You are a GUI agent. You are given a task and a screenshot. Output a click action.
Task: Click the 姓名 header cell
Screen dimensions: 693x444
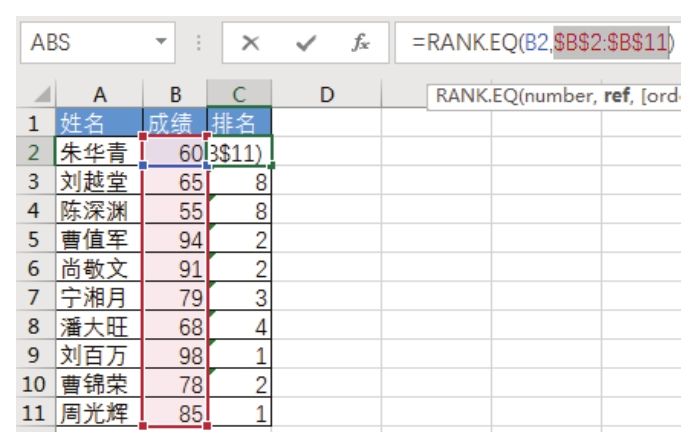click(x=99, y=124)
